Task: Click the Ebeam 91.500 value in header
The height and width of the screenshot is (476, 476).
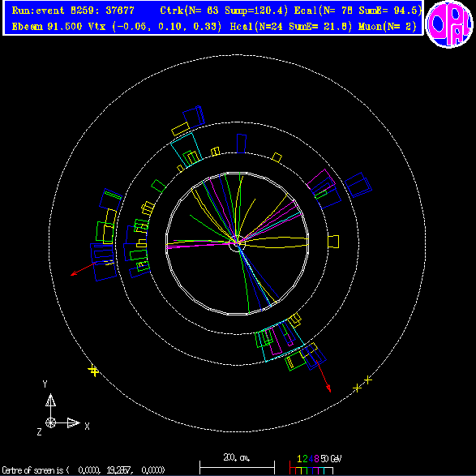Action: [47, 27]
